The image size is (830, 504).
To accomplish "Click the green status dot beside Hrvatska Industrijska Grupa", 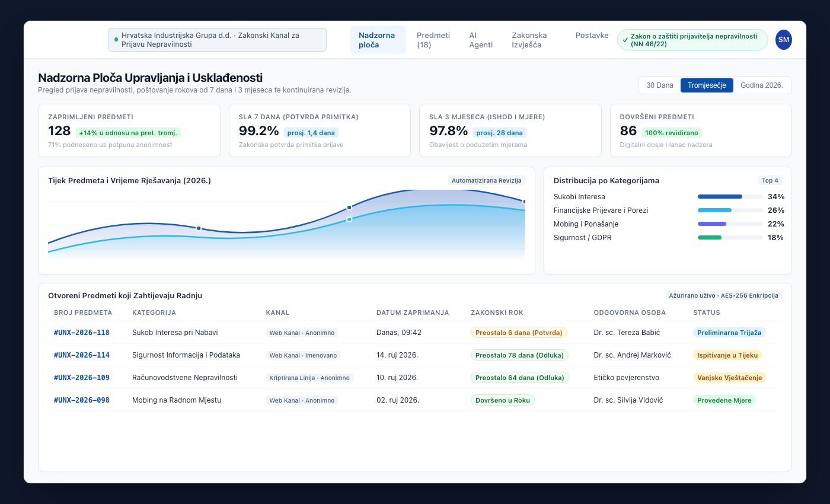I will [x=116, y=40].
